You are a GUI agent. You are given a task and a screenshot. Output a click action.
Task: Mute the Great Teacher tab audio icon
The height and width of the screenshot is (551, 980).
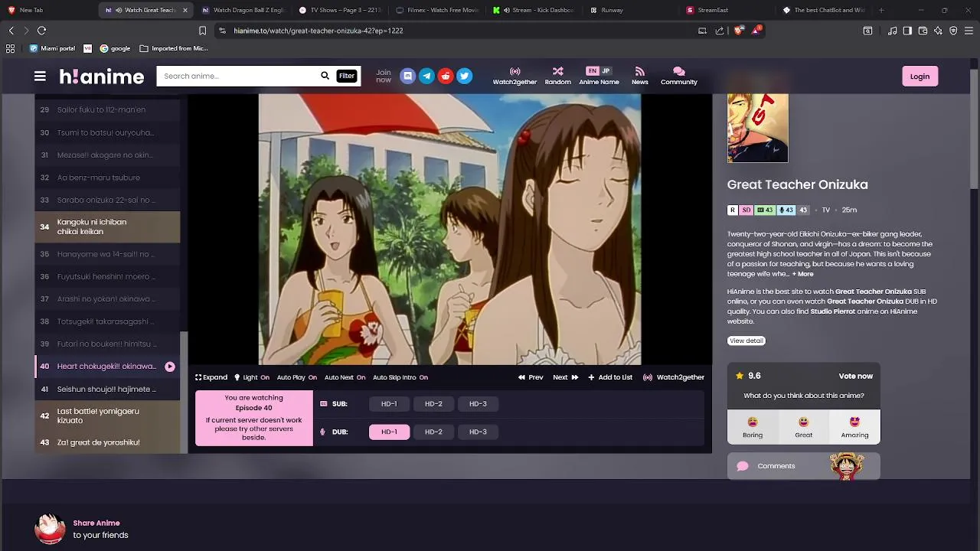click(x=118, y=10)
